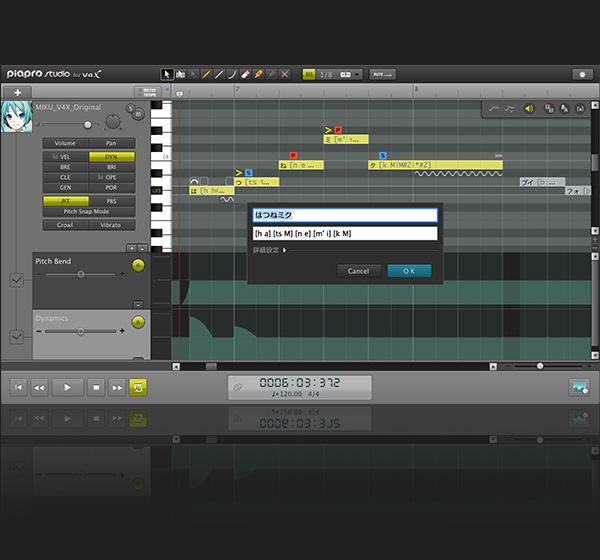Toggle the Pitch Bend yellow power button
Viewport: 600px width, 560px height.
(x=138, y=265)
